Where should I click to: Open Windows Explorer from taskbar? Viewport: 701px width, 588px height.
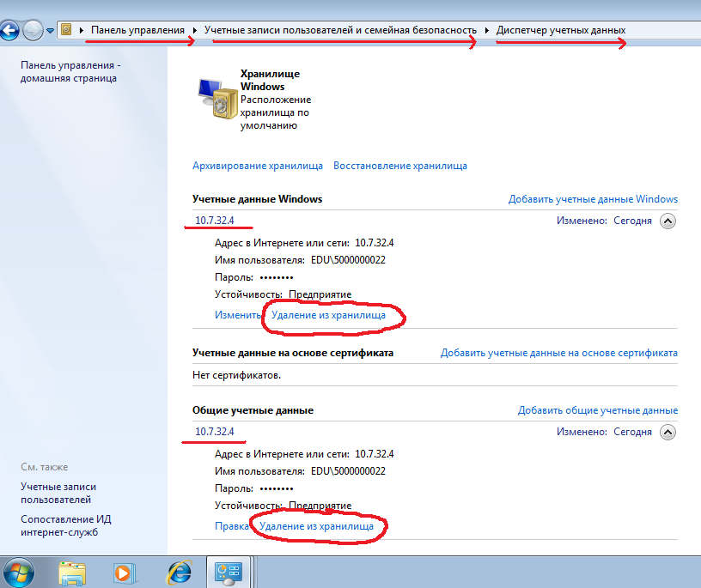[72, 573]
